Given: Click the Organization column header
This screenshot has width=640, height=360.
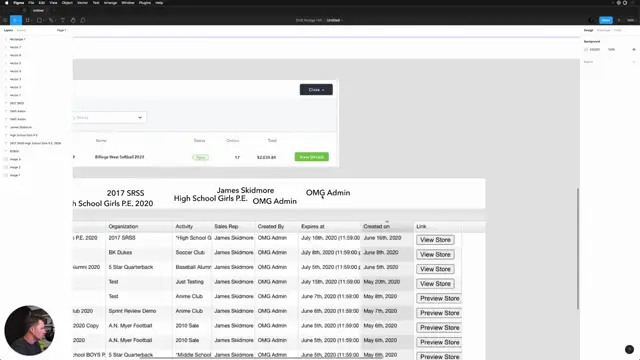Looking at the screenshot, I should (x=123, y=226).
